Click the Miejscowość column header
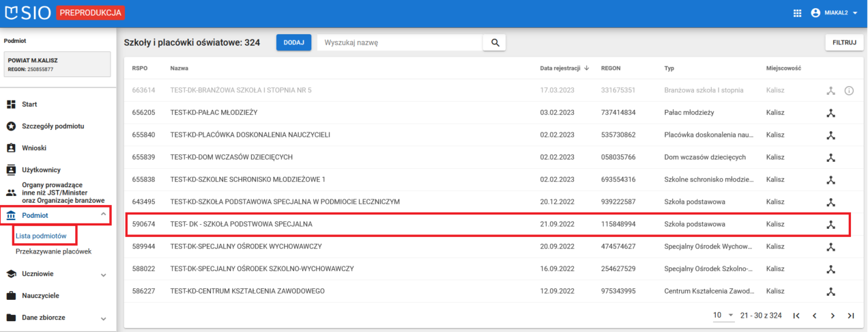The height and width of the screenshot is (332, 868). pyautogui.click(x=783, y=68)
